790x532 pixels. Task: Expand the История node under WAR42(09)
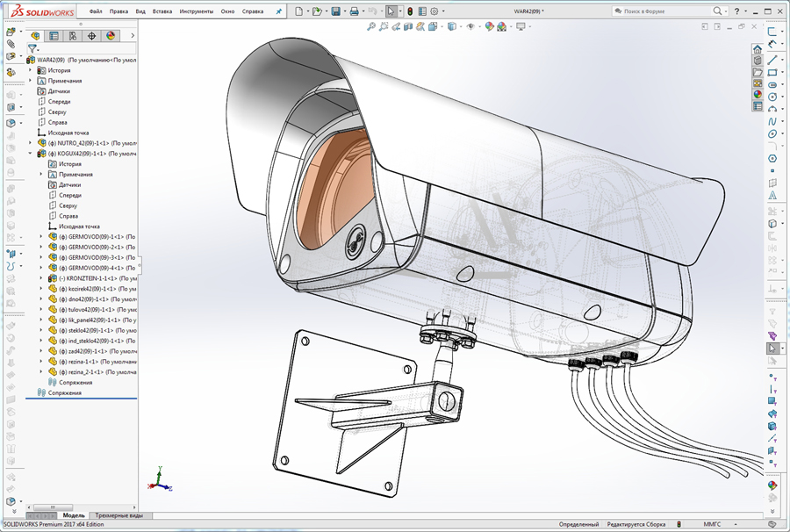[30, 70]
